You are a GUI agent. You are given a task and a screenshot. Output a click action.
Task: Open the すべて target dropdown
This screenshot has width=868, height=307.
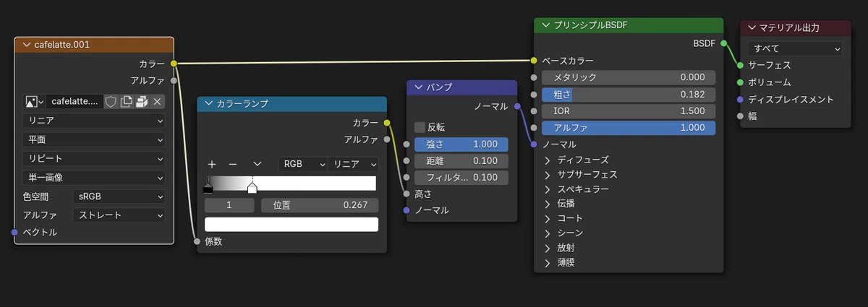796,49
